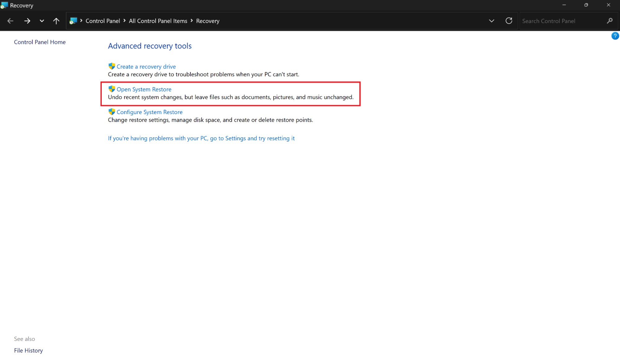Expand chevron before Control Panel breadcrumb
This screenshot has height=364, width=620.
pos(81,20)
